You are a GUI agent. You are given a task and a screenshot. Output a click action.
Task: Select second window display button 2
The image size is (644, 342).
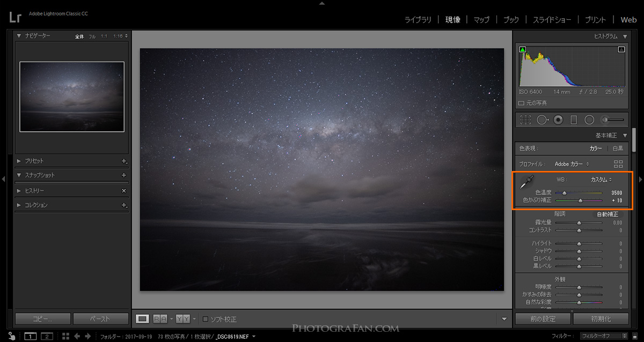click(47, 336)
